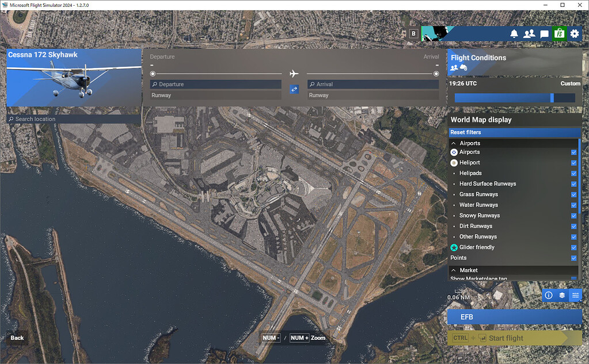589x364 pixels.
Task: Click the map layers icon
Action: [x=562, y=295]
